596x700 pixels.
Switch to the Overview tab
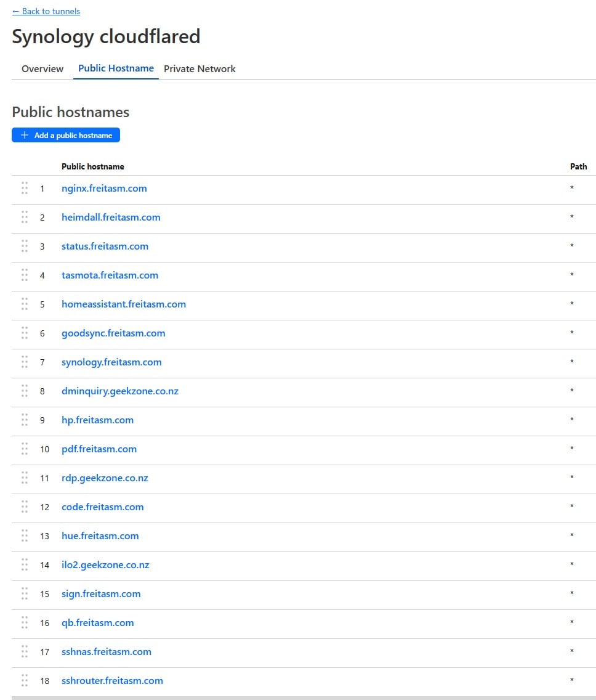point(42,68)
